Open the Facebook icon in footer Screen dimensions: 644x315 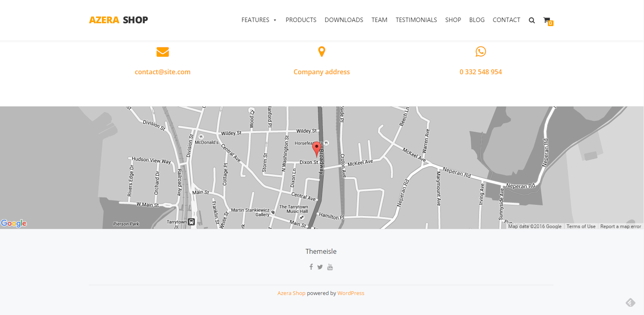point(311,267)
